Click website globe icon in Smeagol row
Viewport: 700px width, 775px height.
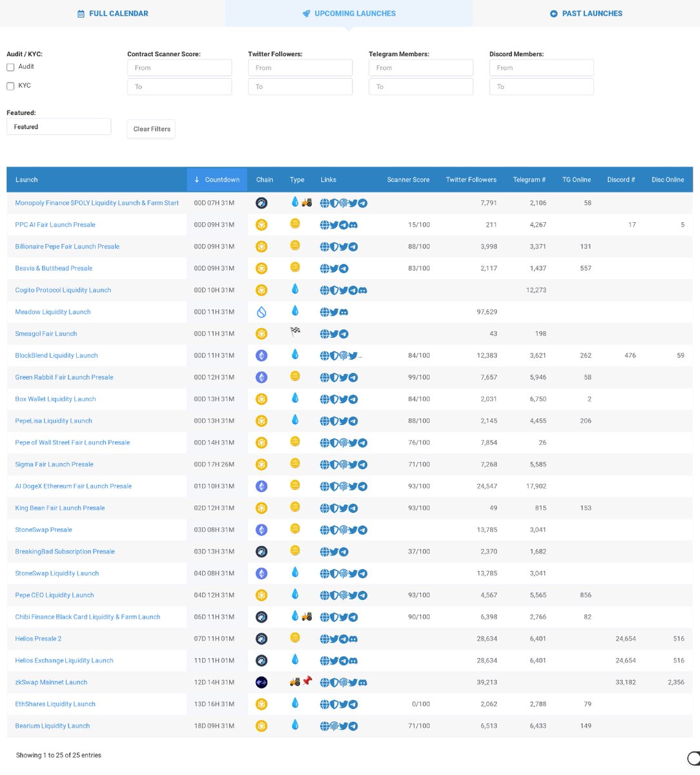pyautogui.click(x=325, y=334)
